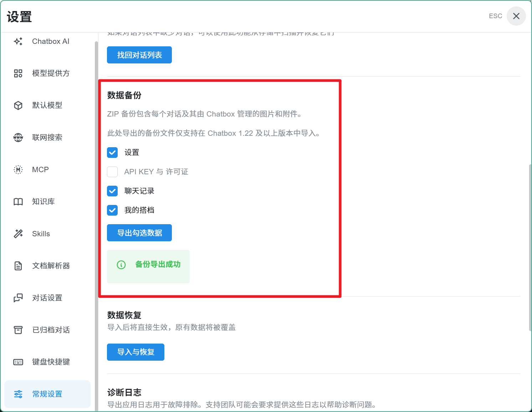Viewport: 532px width, 412px height.
Task: Click the Chatbox AI sparkle icon
Action: [18, 41]
